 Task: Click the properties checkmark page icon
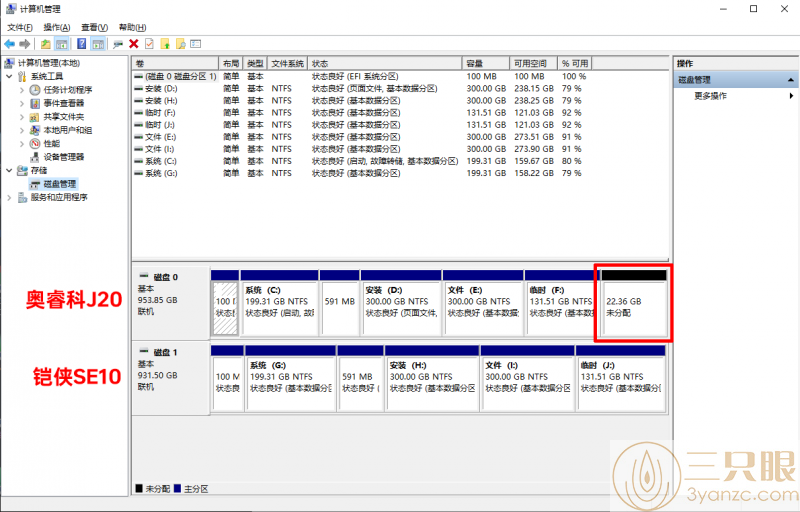click(x=149, y=44)
